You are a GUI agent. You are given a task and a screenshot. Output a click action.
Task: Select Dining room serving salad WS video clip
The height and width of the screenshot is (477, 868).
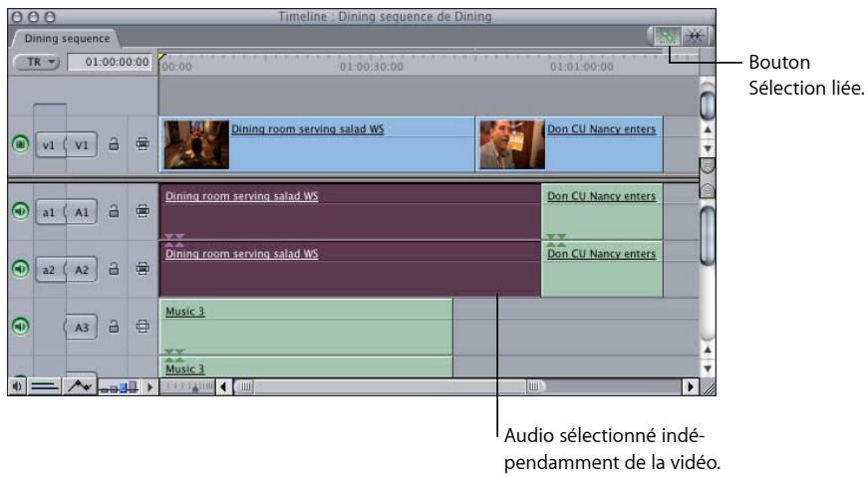click(x=317, y=144)
